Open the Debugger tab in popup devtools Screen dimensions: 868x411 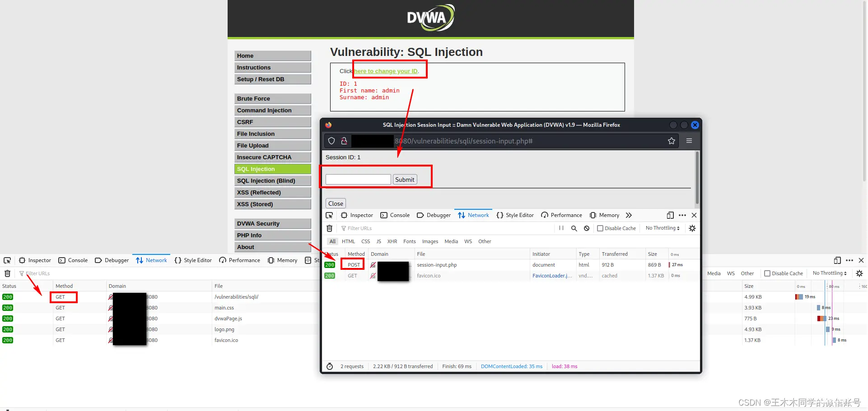click(x=434, y=215)
